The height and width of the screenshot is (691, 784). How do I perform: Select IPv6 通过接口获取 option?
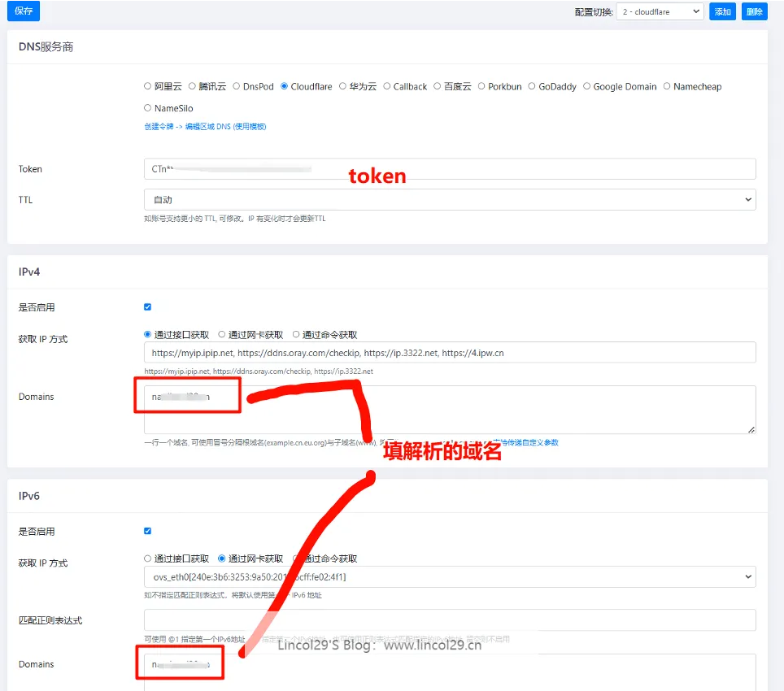coord(147,558)
